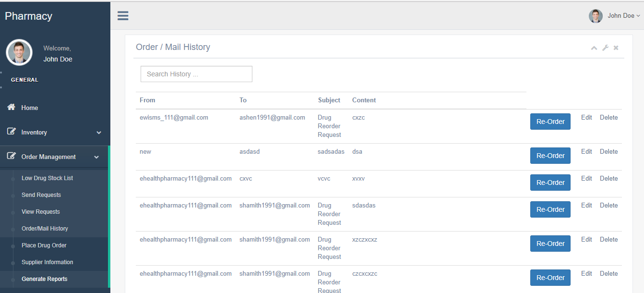Screen dimensions: 644x293
Task: Open the John Doe user dropdown
Action: click(623, 16)
